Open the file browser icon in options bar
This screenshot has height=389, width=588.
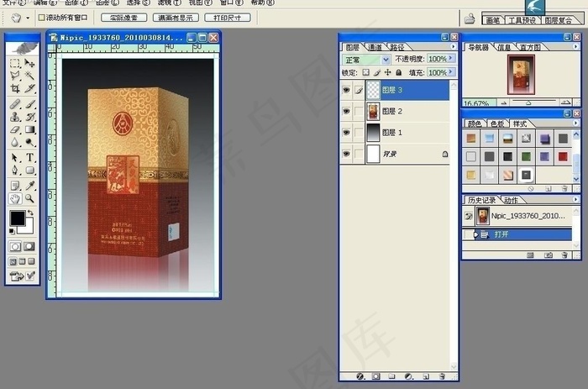click(x=470, y=18)
